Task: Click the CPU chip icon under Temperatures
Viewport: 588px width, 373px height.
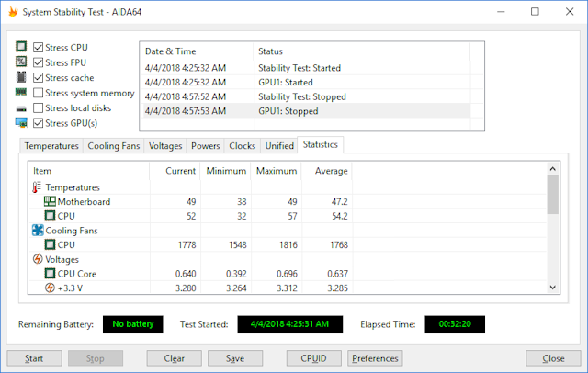Action: coord(50,216)
